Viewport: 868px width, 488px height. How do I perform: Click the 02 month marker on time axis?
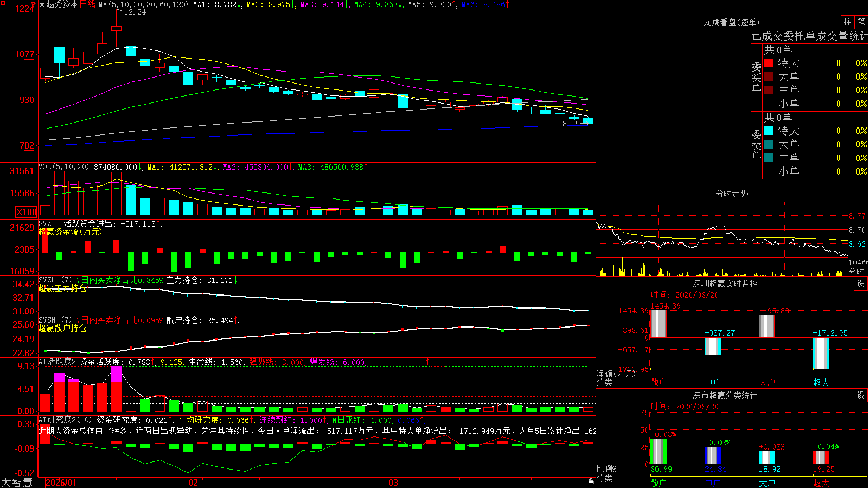tap(193, 483)
